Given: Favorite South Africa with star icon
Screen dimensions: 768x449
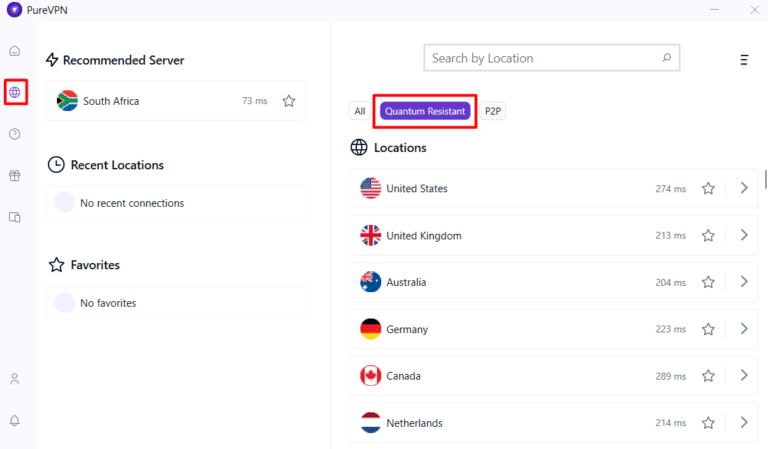Looking at the screenshot, I should point(289,101).
